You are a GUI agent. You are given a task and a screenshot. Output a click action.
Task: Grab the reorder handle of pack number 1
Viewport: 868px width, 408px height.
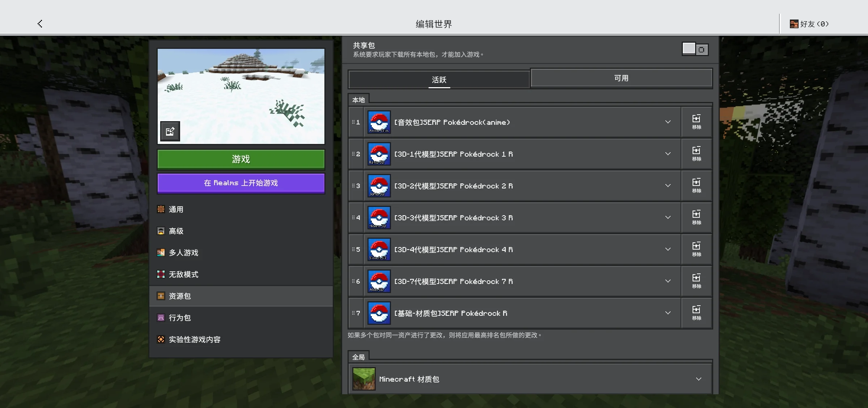[354, 122]
